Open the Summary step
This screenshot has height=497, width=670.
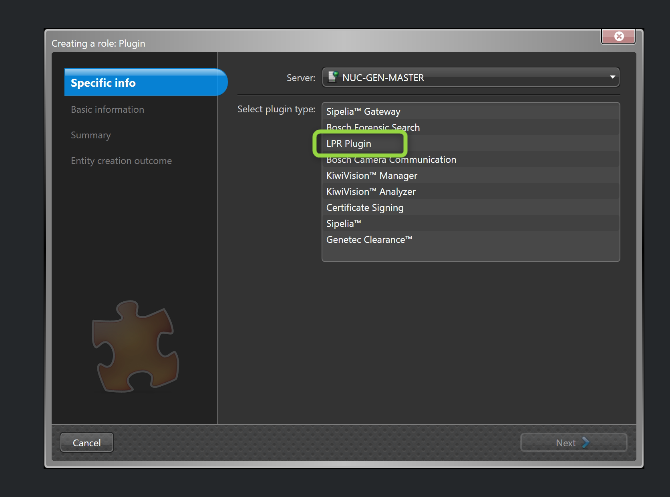(x=90, y=135)
